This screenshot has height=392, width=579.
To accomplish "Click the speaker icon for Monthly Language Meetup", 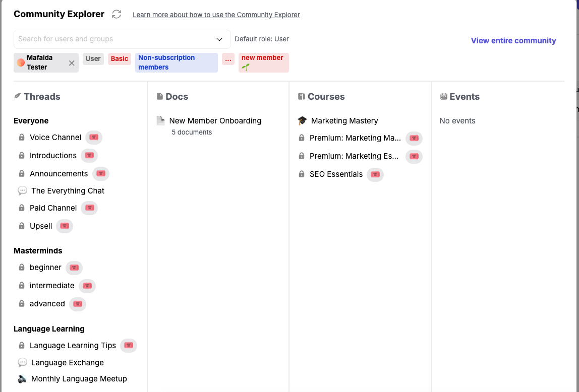I will (x=22, y=379).
